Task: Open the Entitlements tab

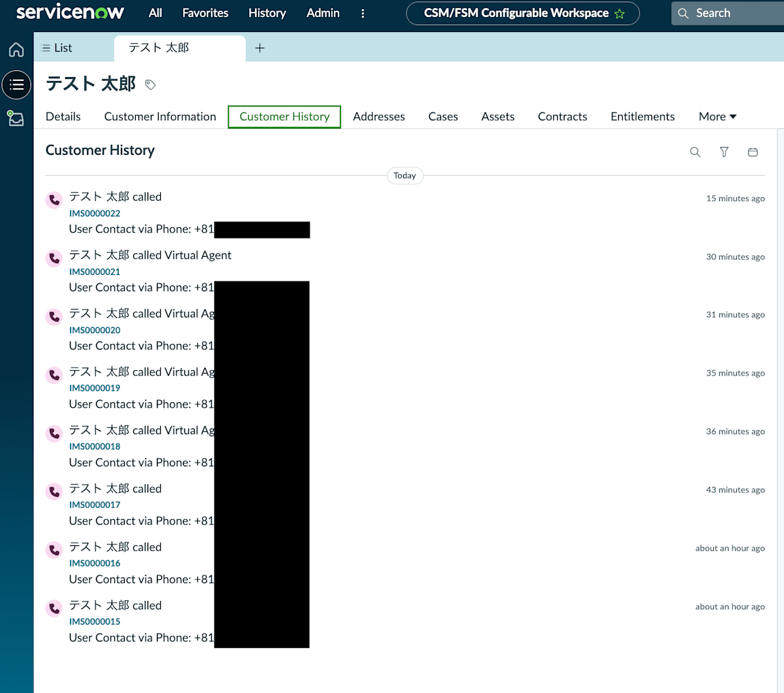Action: click(643, 117)
